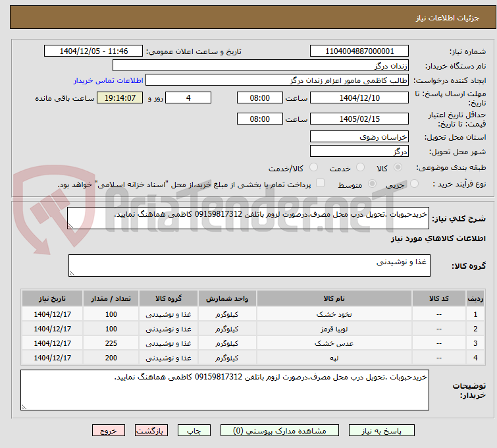Image resolution: width=497 pixels, height=448 pixels.
Task: Click the شرح کلی نیاز description text area
Action: pyautogui.click(x=248, y=218)
